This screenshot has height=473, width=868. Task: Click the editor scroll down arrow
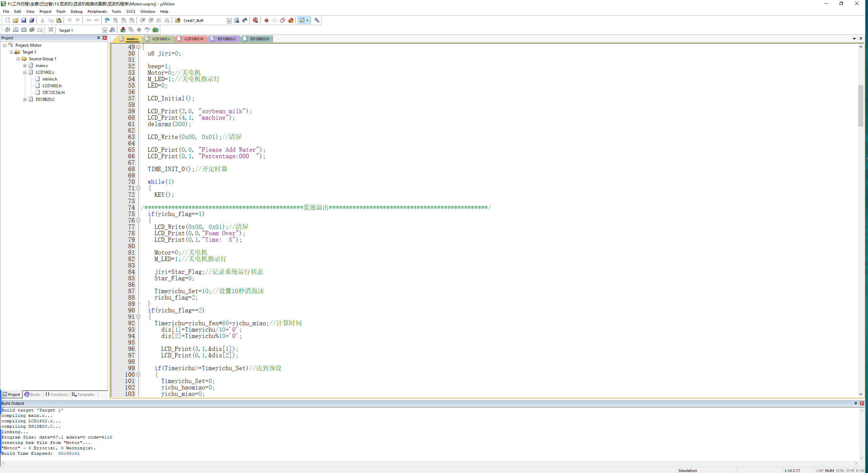point(861,394)
